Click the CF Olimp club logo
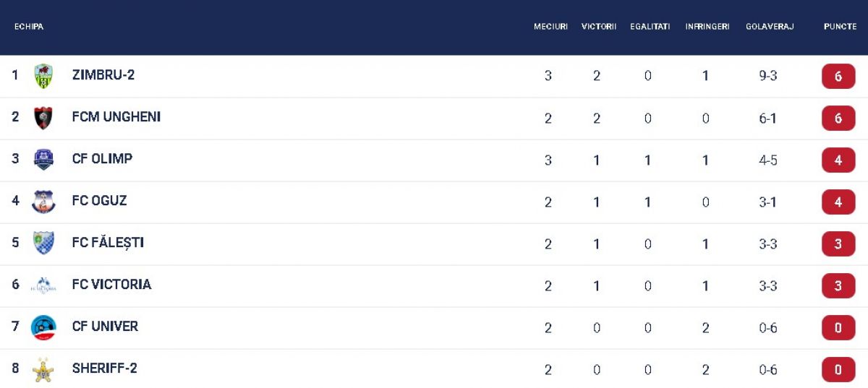868x388 pixels. 43,160
